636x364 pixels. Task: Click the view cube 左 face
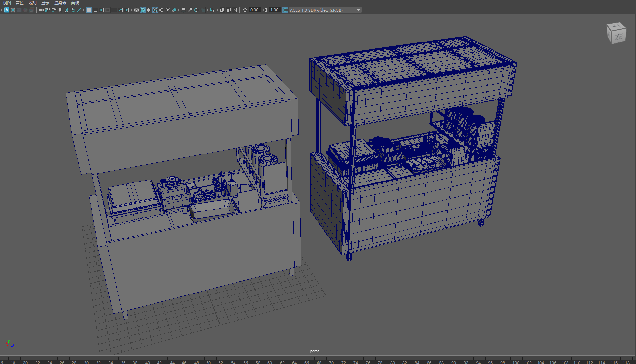click(619, 36)
